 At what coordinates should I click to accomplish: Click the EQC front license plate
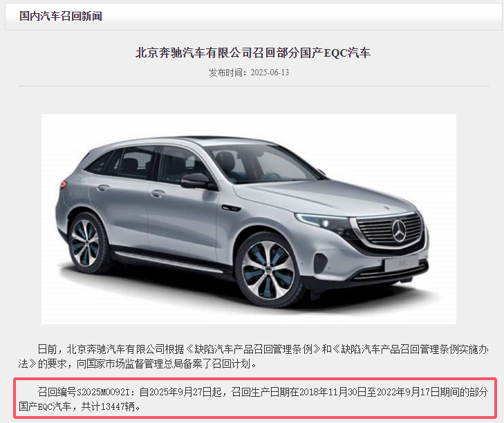coord(403,264)
